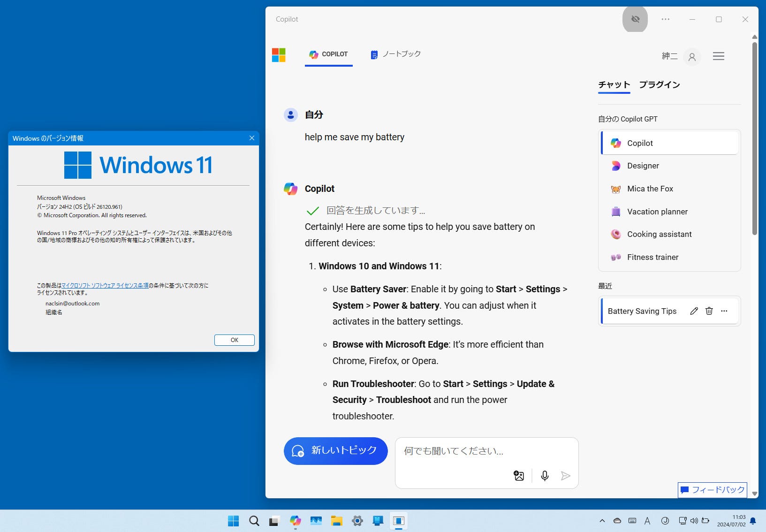The width and height of the screenshot is (766, 532).
Task: Open Task View from the taskbar
Action: (x=274, y=521)
